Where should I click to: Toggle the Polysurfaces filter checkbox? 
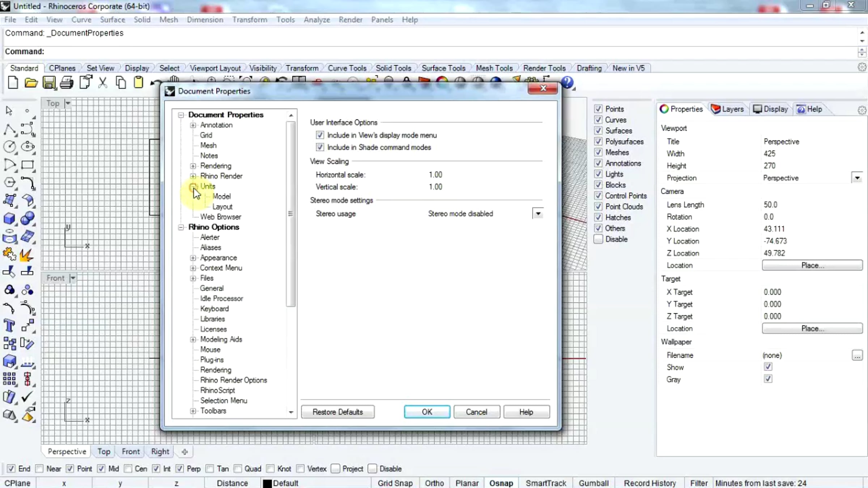click(x=598, y=141)
